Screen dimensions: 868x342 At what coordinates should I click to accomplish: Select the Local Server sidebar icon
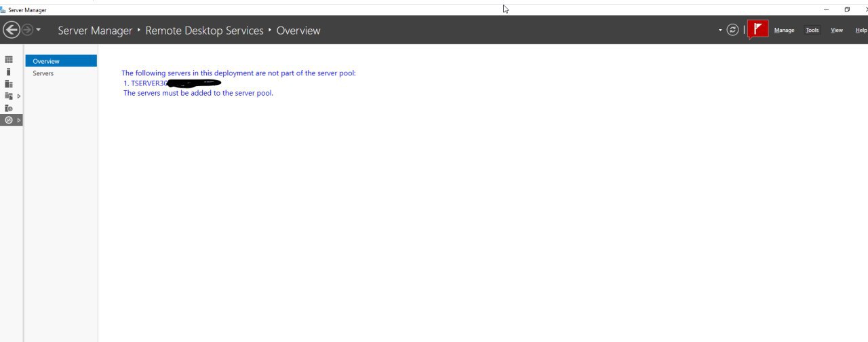(9, 72)
